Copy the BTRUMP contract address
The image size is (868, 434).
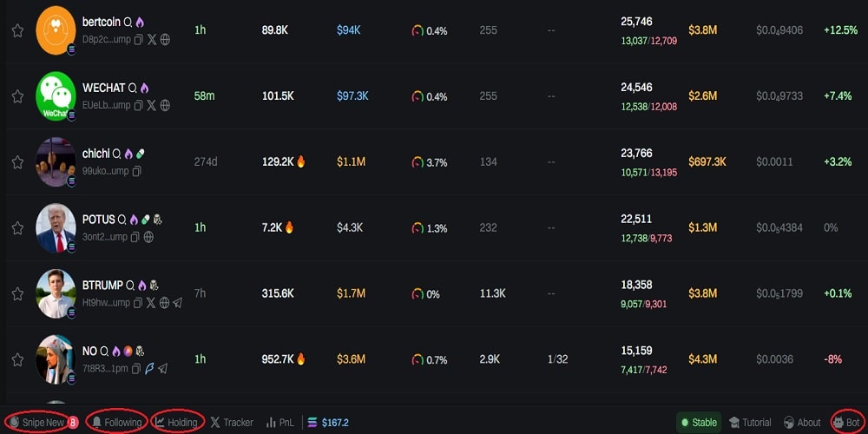(x=137, y=303)
